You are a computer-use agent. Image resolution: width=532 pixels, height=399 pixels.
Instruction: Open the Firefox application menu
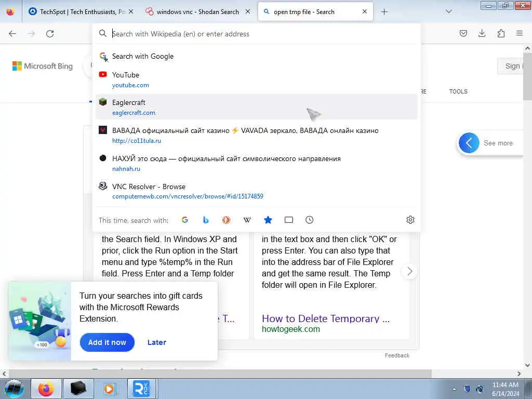pos(520,33)
